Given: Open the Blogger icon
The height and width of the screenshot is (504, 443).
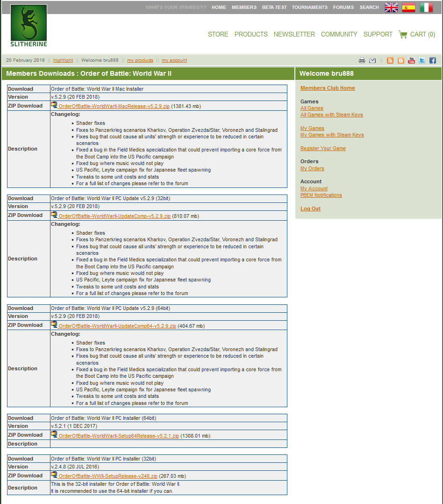Looking at the screenshot, I should (400, 60).
